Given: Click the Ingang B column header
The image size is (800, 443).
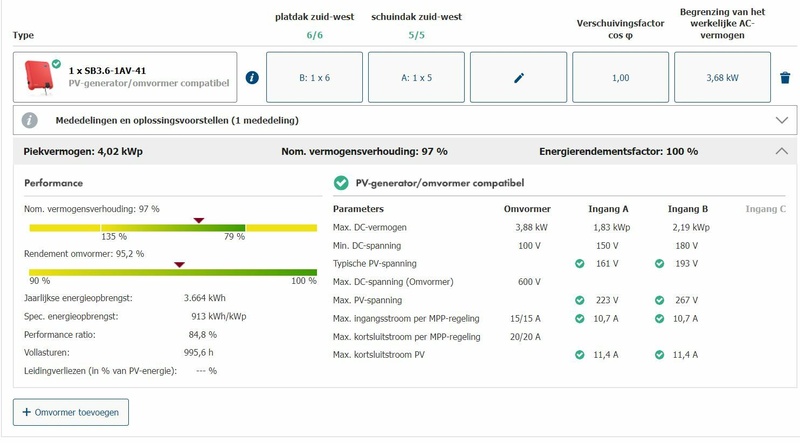Looking at the screenshot, I should click(x=688, y=209).
